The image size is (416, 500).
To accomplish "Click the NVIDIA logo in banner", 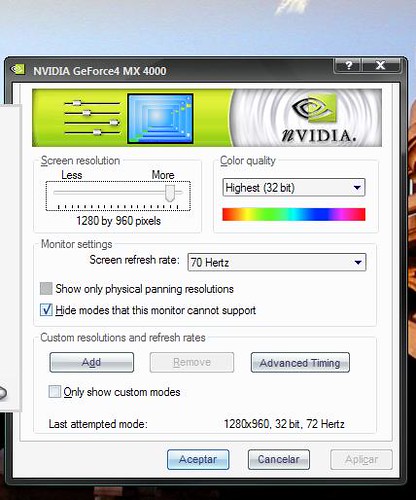I will click(319, 119).
